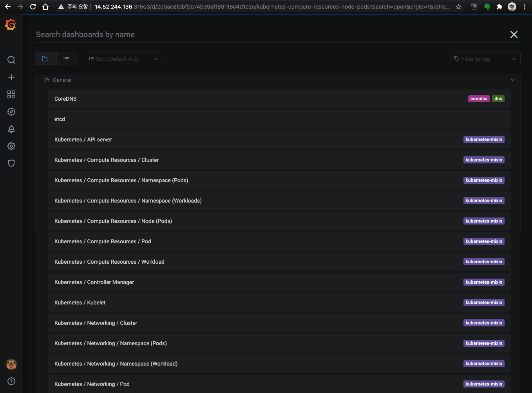This screenshot has height=393, width=532.
Task: Open Kubernetes / Networking / Cluster dashboard
Action: point(279,323)
